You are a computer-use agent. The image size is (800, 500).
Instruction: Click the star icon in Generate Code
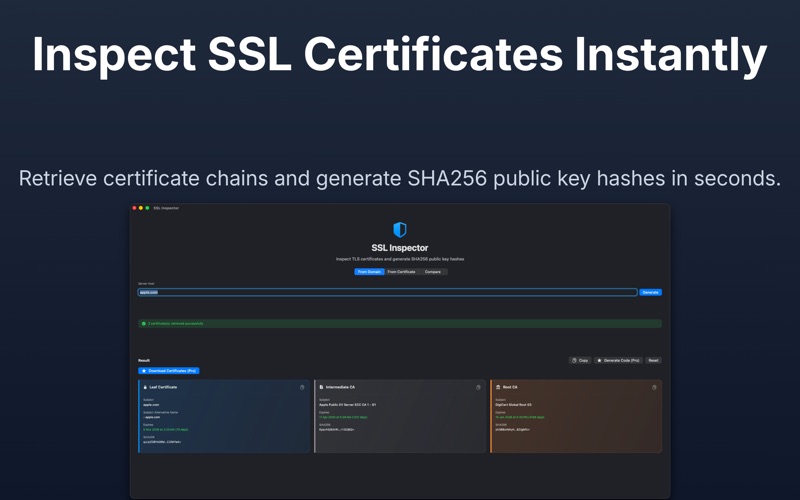[599, 360]
